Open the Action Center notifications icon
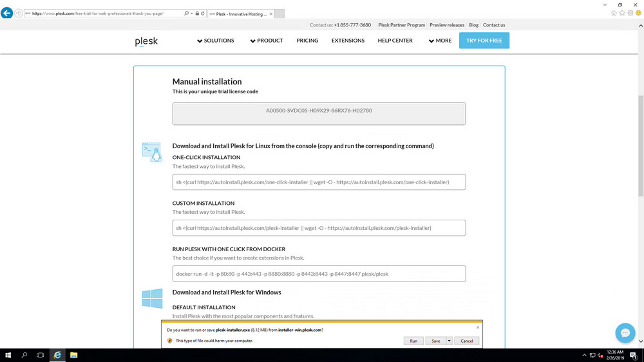 point(634,356)
